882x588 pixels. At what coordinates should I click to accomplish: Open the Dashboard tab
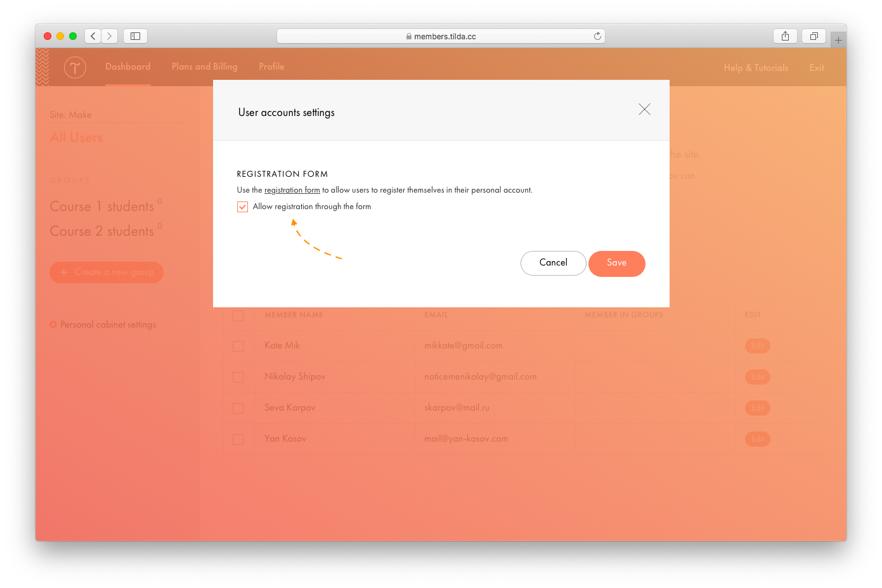click(128, 67)
